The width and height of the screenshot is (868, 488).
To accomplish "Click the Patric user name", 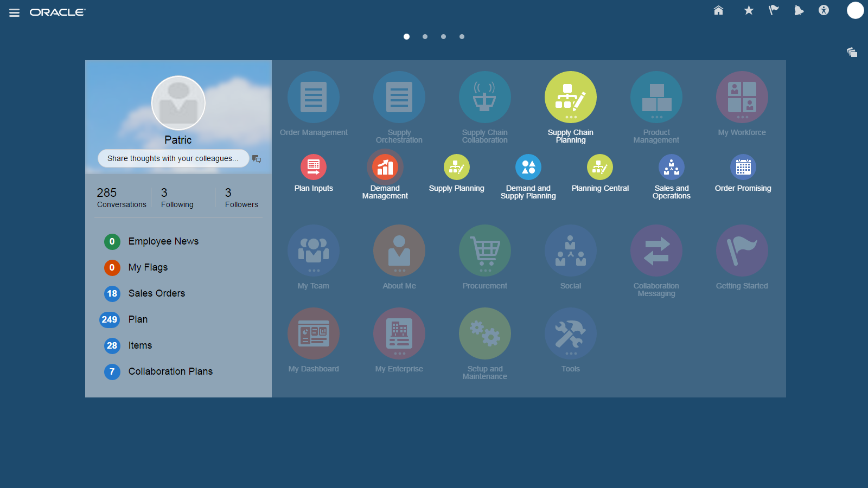I will click(x=178, y=140).
